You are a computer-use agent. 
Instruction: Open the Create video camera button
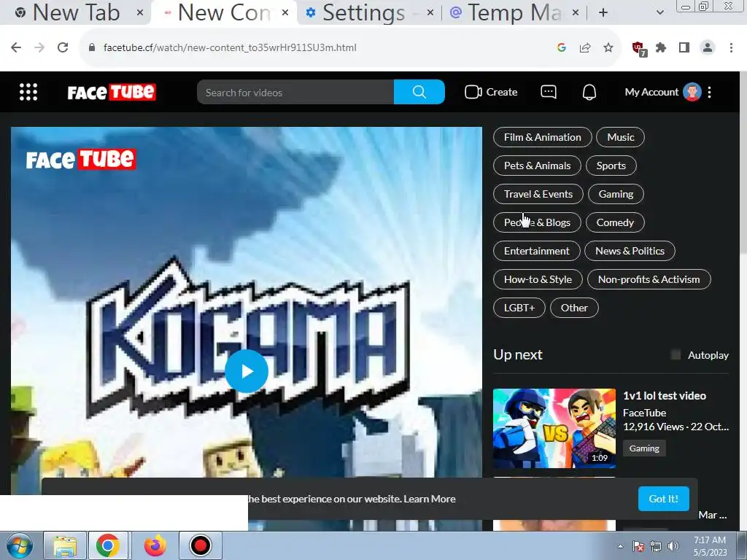tap(491, 92)
